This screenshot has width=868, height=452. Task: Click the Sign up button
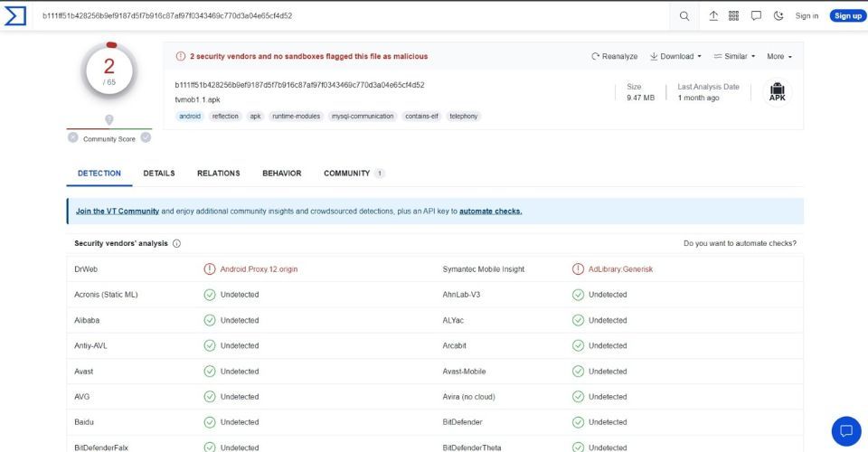coord(847,16)
